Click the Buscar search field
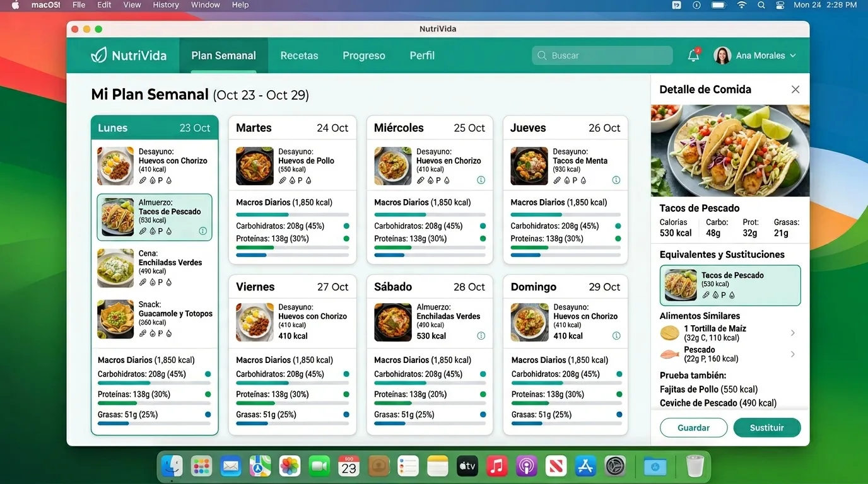 (x=601, y=55)
